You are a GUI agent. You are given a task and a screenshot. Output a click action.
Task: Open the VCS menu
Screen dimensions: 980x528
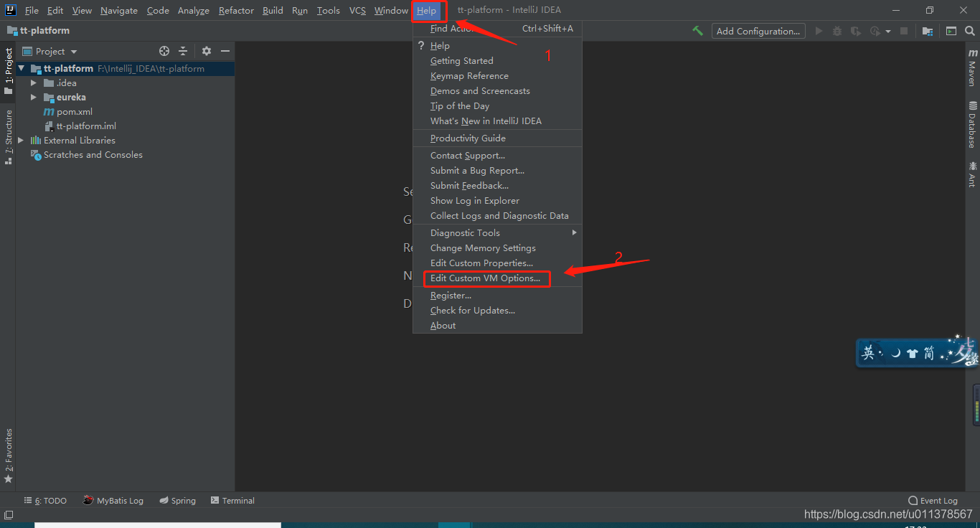pos(357,10)
